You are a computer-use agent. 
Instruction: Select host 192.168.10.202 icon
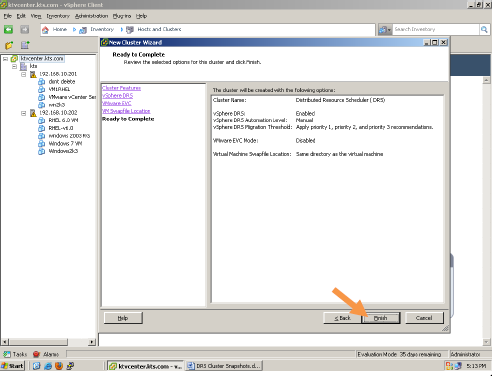click(33, 113)
